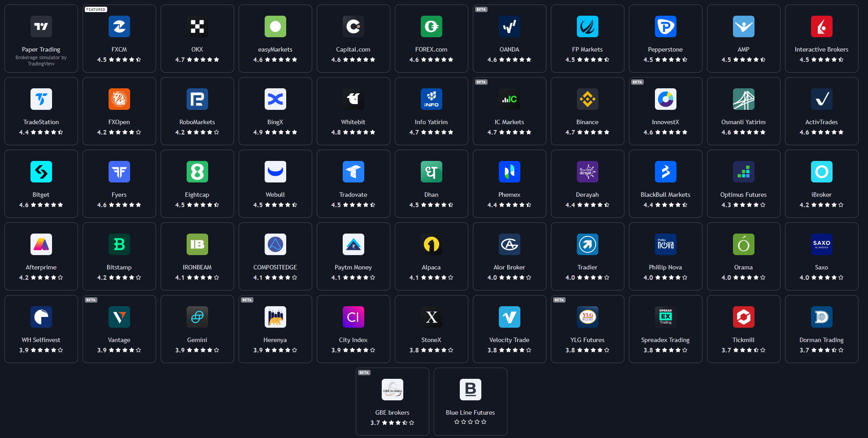The image size is (868, 438).
Task: Click the TradeStation logo icon
Action: [x=41, y=99]
